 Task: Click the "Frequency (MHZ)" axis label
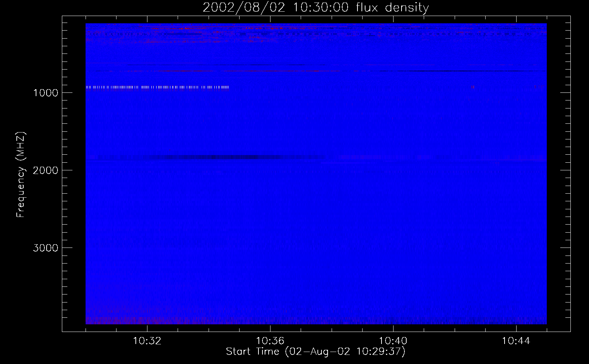21,175
